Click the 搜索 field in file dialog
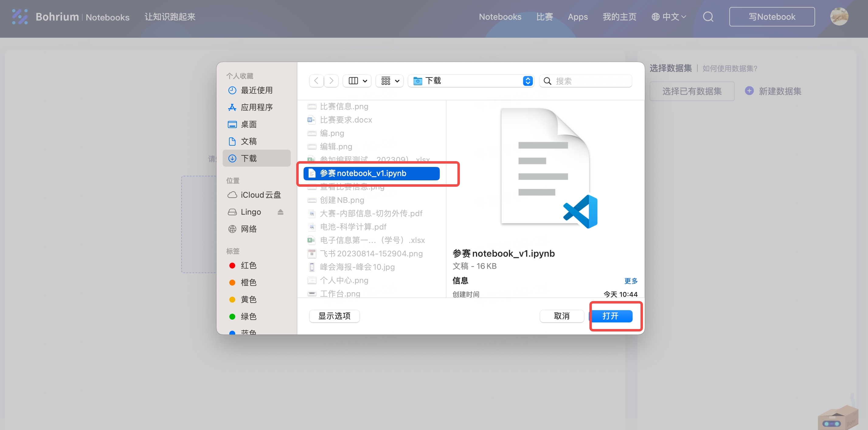Viewport: 868px width, 430px height. 586,81
